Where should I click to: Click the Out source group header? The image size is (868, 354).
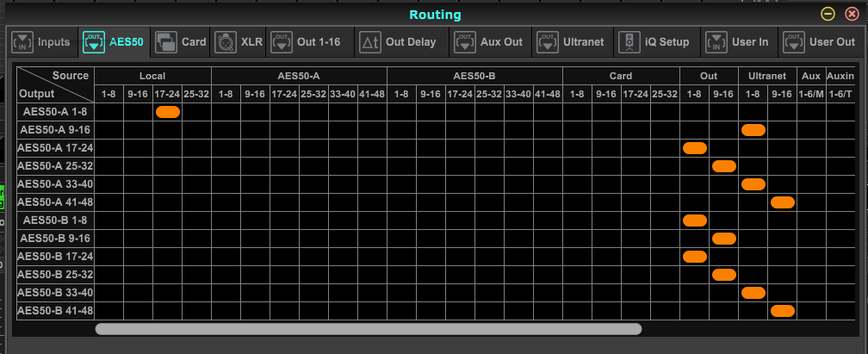coord(710,76)
